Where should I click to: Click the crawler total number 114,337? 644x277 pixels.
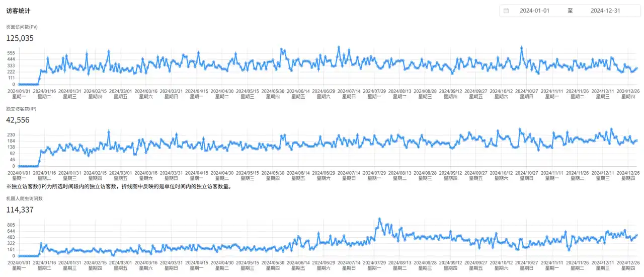20,210
